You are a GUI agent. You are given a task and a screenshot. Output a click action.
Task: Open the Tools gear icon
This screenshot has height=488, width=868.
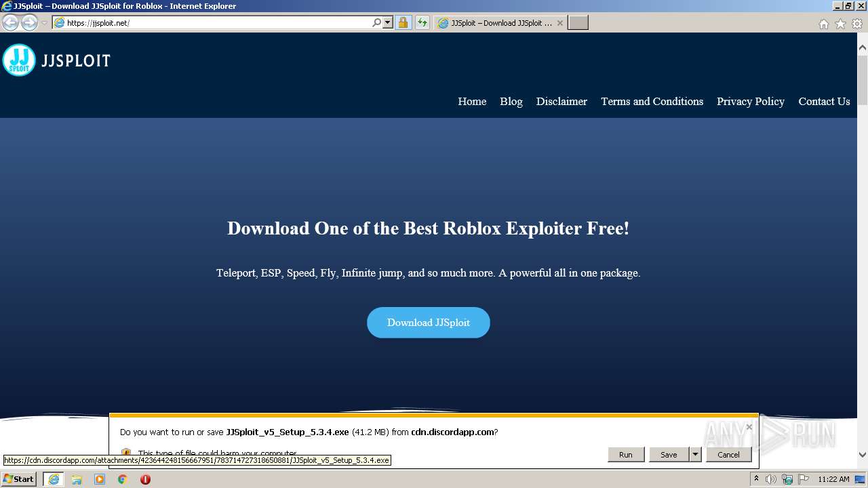tap(857, 24)
